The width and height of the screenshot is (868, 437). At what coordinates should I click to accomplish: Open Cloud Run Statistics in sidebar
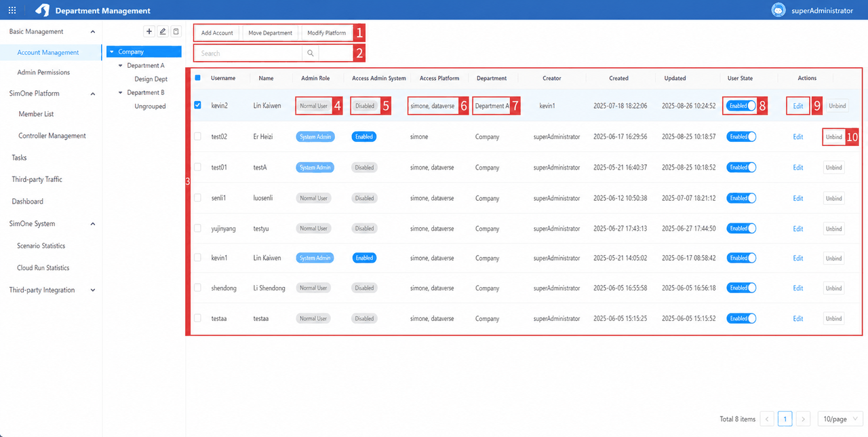[43, 267]
